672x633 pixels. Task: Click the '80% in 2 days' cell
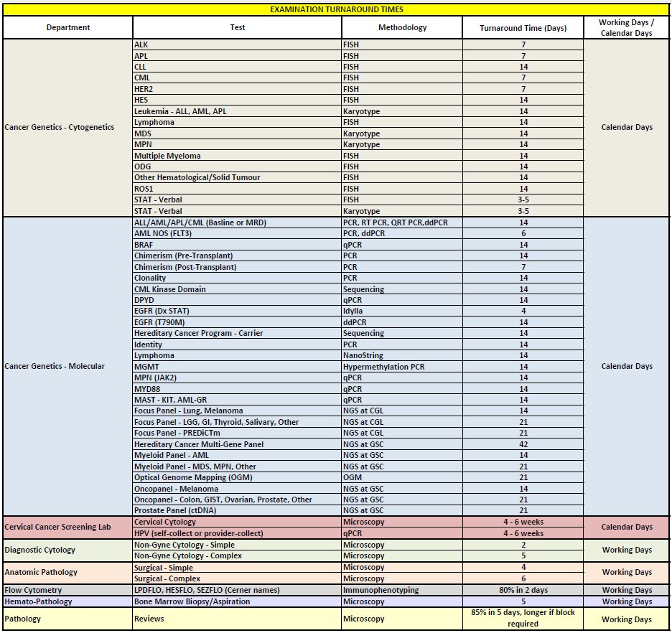click(523, 590)
